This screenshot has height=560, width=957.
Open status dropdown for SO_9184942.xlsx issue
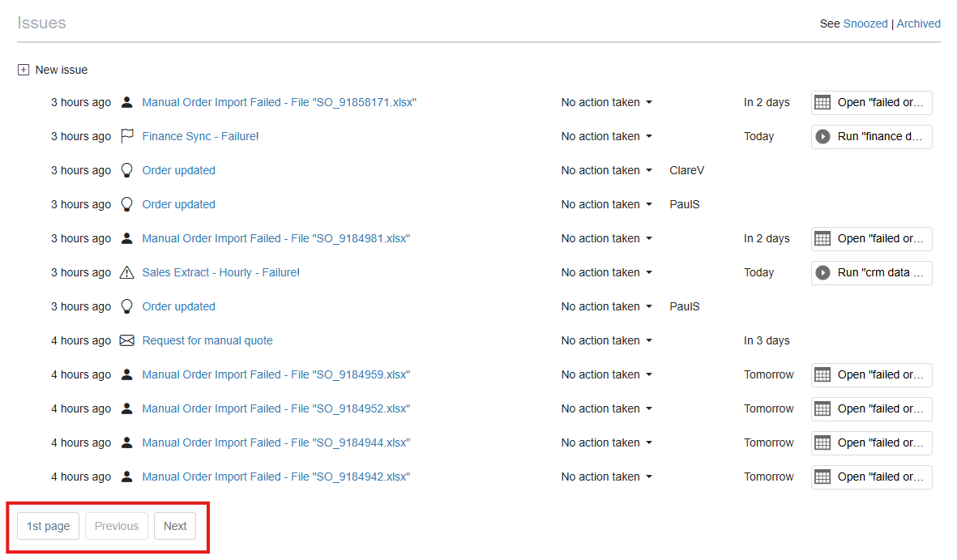[607, 477]
